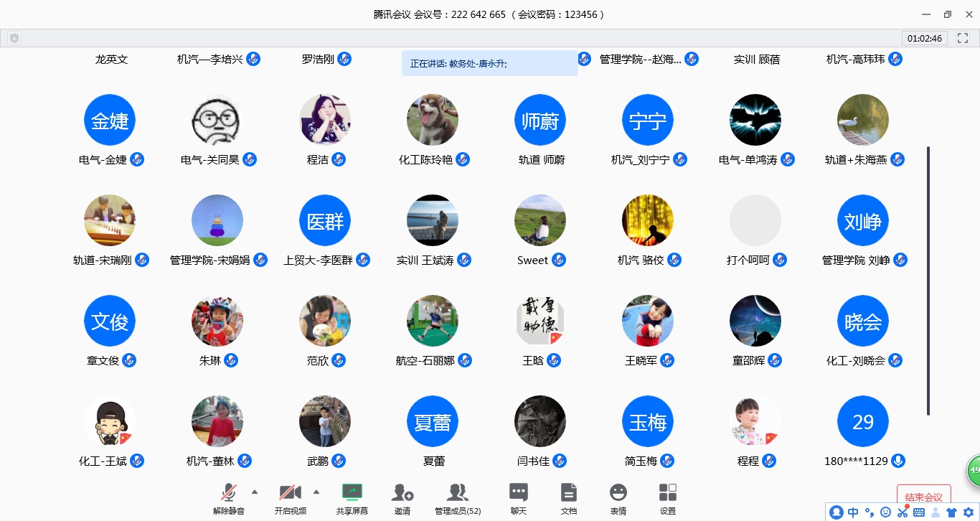Click the red end meeting button
Image resolution: width=980 pixels, height=521 pixels.
[x=923, y=495]
